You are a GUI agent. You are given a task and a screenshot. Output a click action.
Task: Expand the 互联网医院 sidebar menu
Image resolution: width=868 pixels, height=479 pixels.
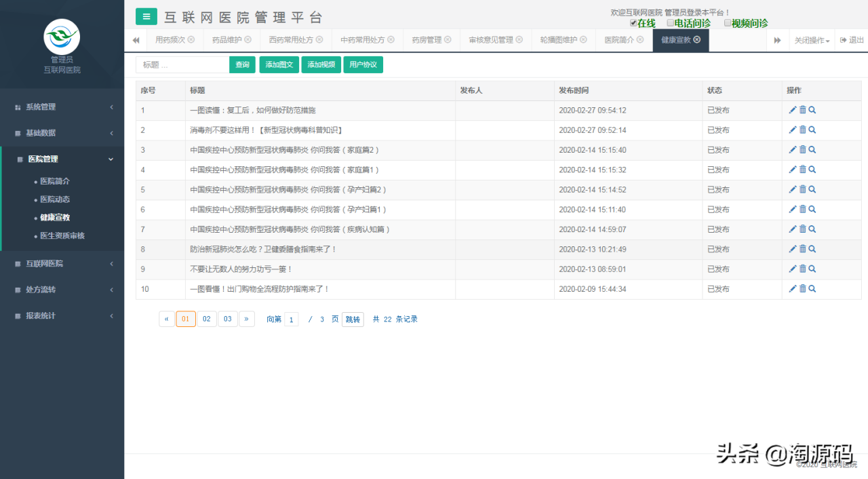point(62,264)
